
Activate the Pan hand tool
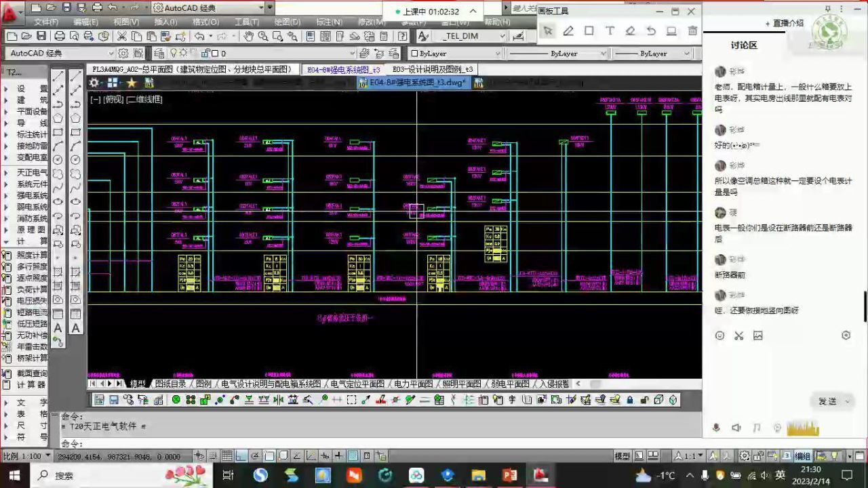[x=248, y=36]
